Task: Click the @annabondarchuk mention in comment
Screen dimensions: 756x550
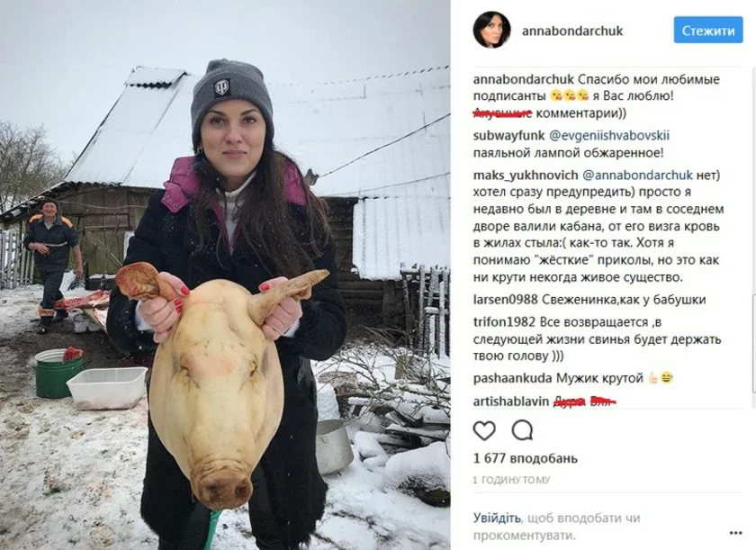Action: (x=637, y=175)
